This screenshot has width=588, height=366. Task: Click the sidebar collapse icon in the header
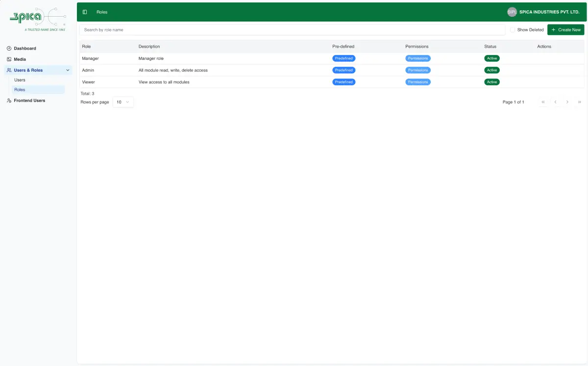pos(84,12)
